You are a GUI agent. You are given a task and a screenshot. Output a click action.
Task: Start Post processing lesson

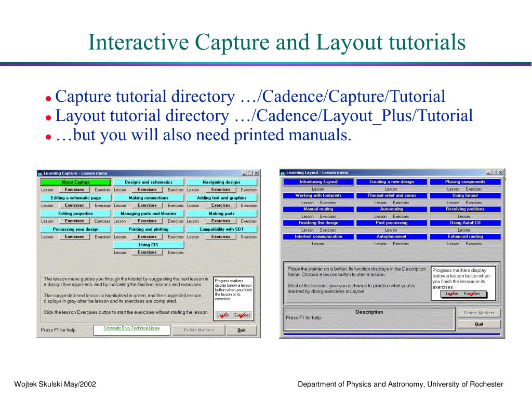(x=392, y=223)
